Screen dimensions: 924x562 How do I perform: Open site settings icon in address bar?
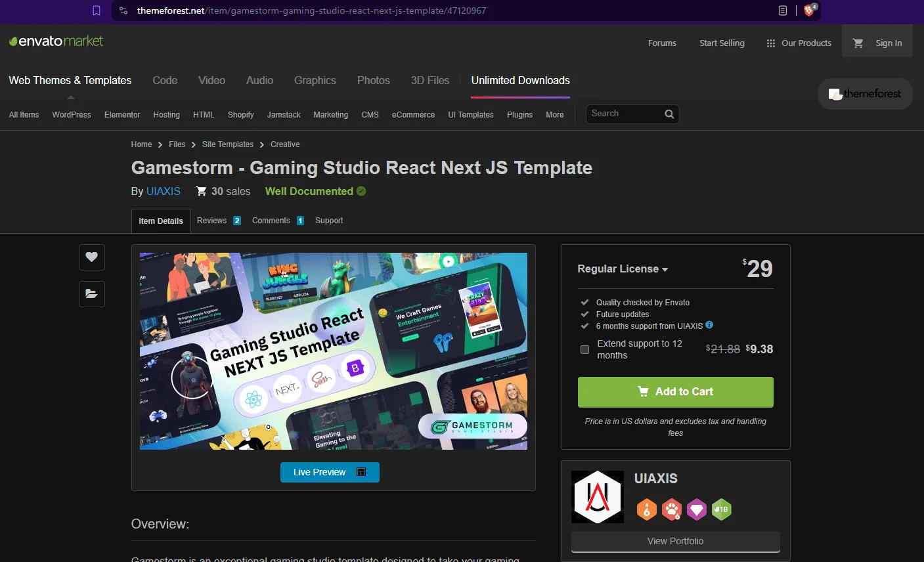(x=123, y=11)
